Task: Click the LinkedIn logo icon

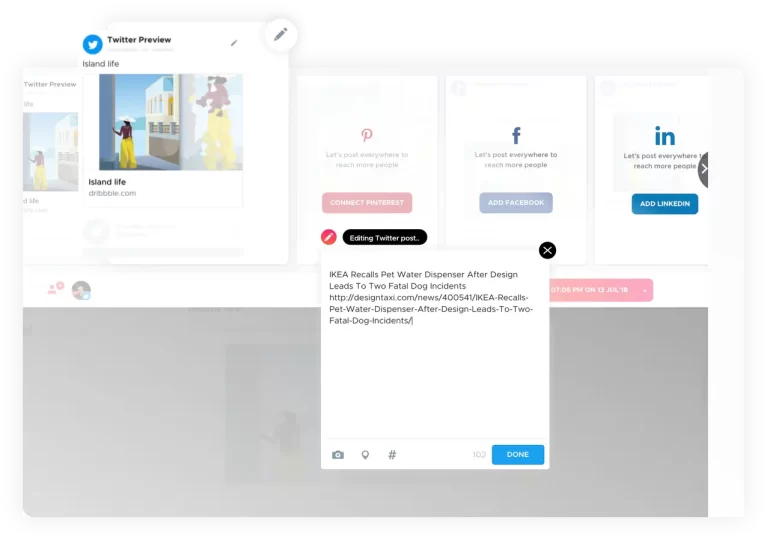Action: pos(664,136)
